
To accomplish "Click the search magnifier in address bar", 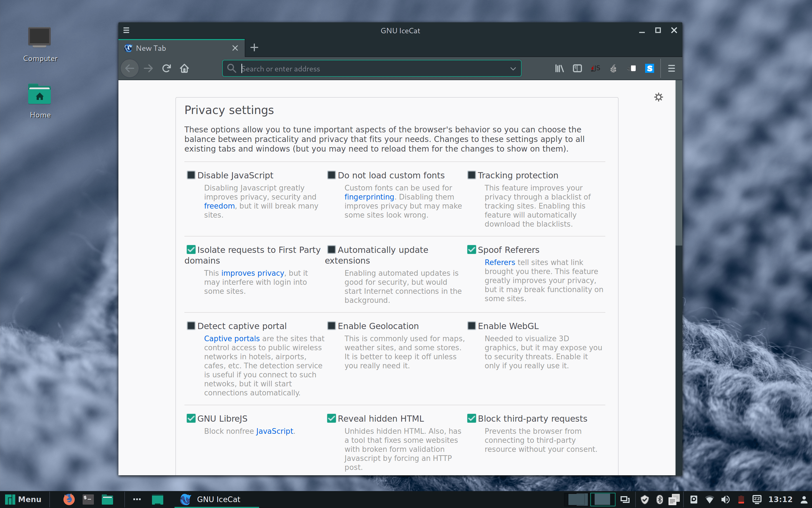I will point(231,69).
